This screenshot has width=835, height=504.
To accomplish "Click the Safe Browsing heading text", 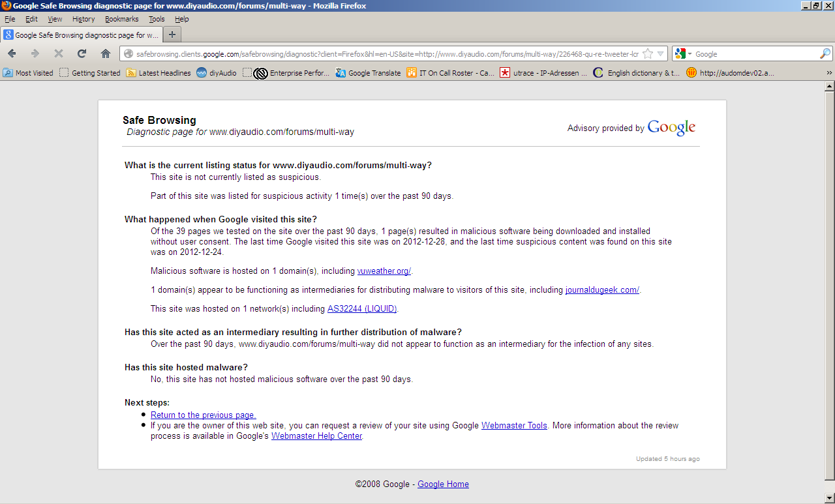I will click(x=159, y=121).
